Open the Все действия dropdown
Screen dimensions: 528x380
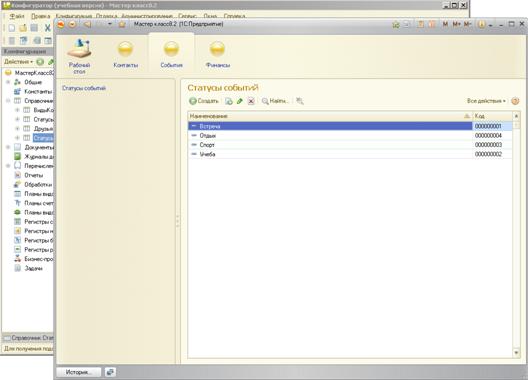(486, 101)
